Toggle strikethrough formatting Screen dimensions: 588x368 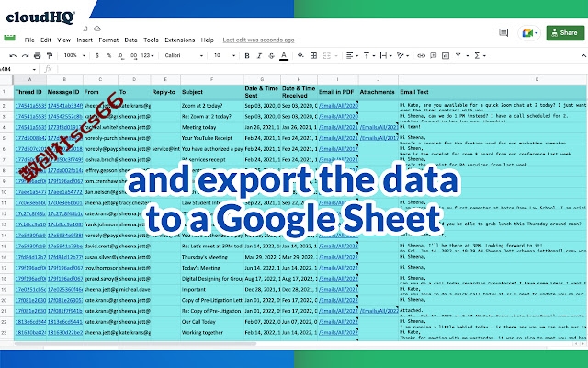coord(272,55)
